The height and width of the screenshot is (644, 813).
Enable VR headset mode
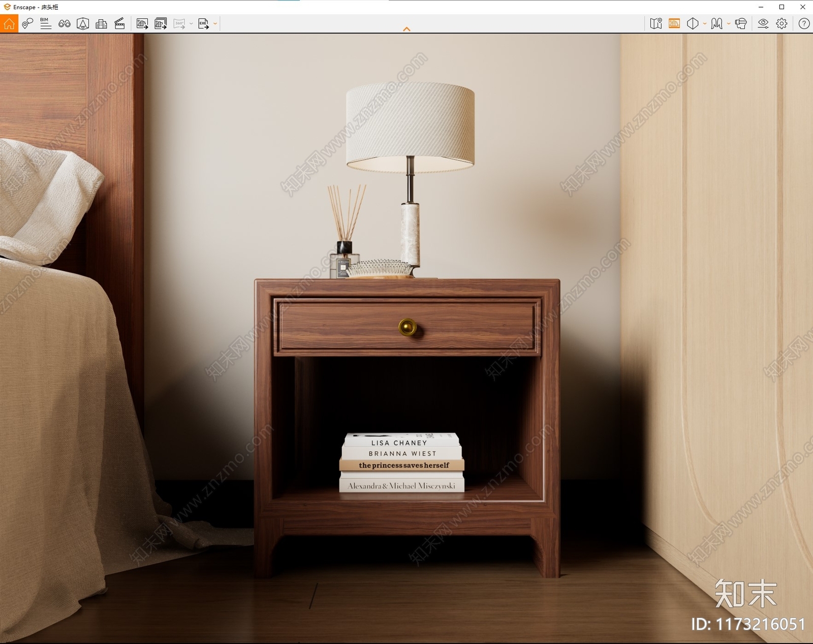pos(741,23)
